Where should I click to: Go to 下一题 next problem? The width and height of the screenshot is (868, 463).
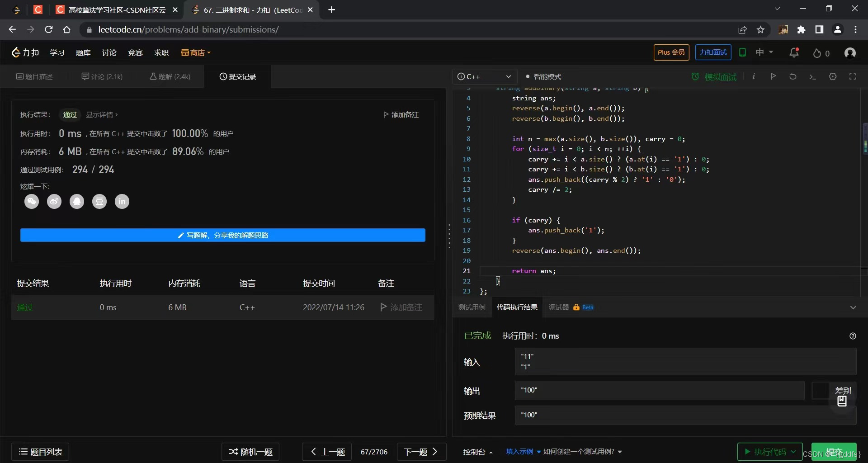[x=421, y=452]
